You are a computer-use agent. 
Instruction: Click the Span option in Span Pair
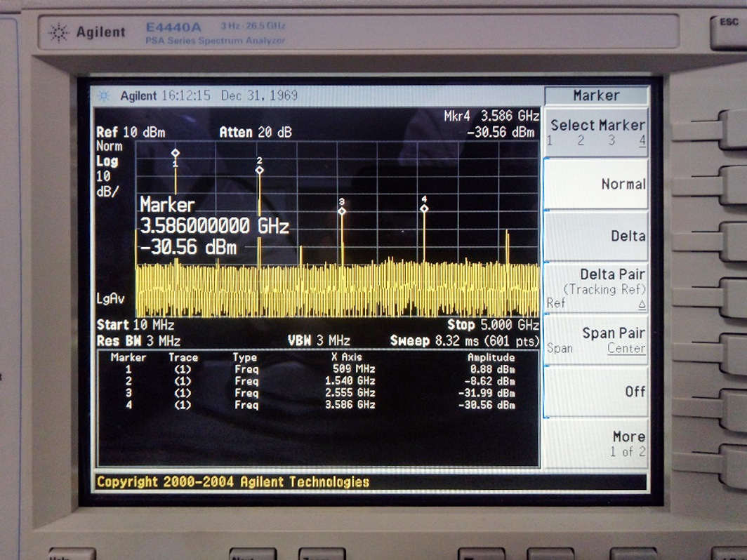tap(560, 349)
